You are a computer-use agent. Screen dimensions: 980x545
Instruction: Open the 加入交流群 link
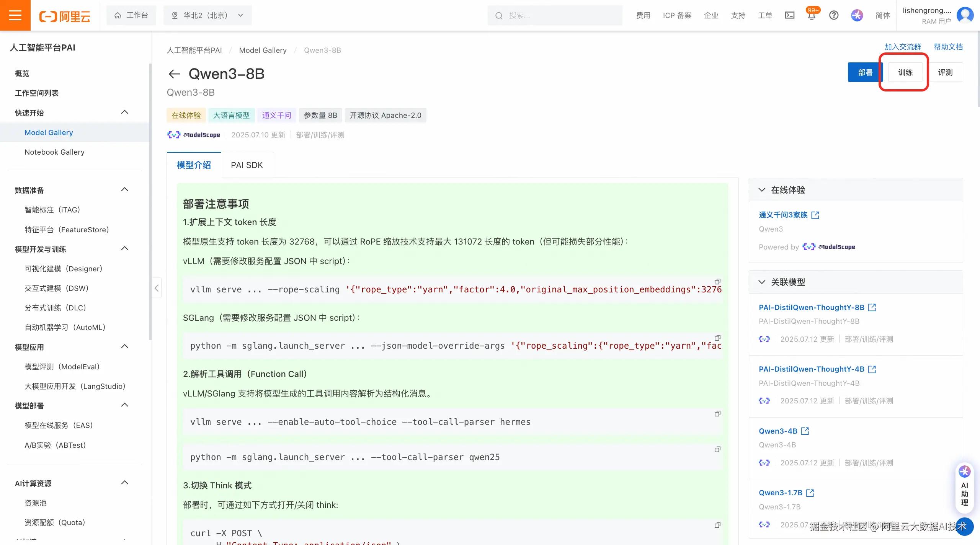click(x=903, y=47)
